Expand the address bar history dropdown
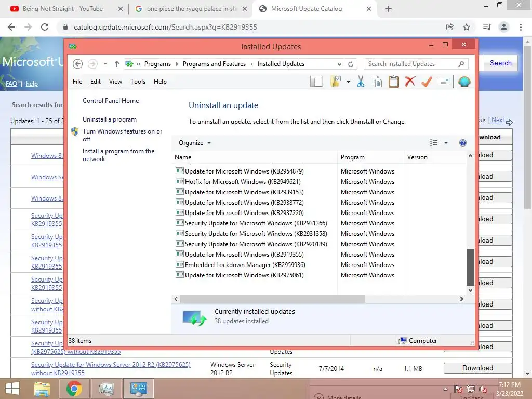532x399 pixels. click(339, 64)
